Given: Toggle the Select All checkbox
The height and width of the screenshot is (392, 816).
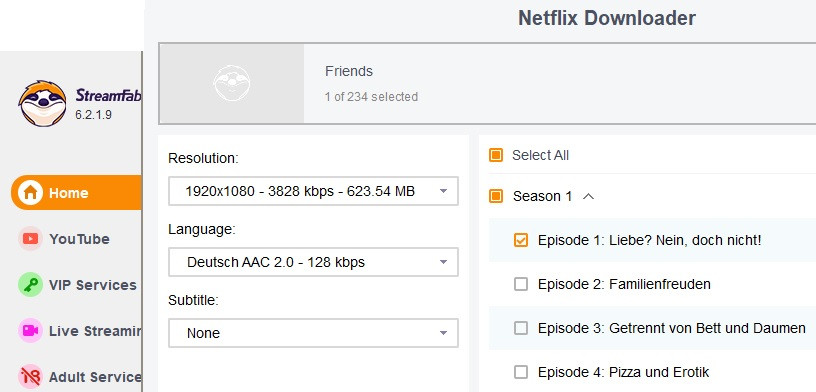Looking at the screenshot, I should click(496, 155).
